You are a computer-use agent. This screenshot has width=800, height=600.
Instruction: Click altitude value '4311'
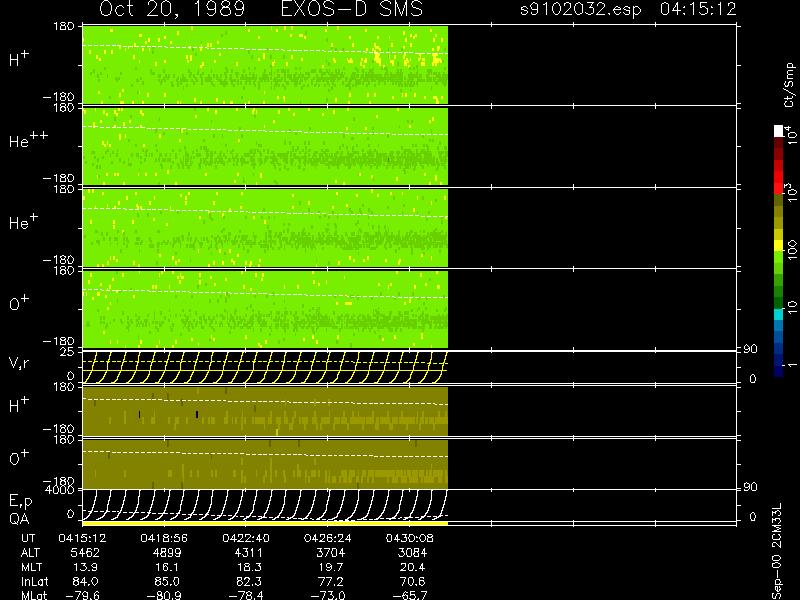click(x=249, y=553)
